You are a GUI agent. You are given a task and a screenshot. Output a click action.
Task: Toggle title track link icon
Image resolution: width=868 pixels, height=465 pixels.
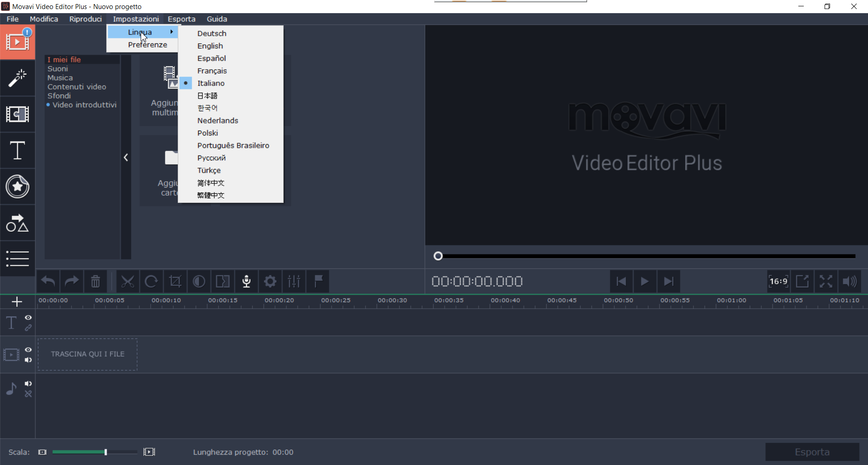point(28,328)
